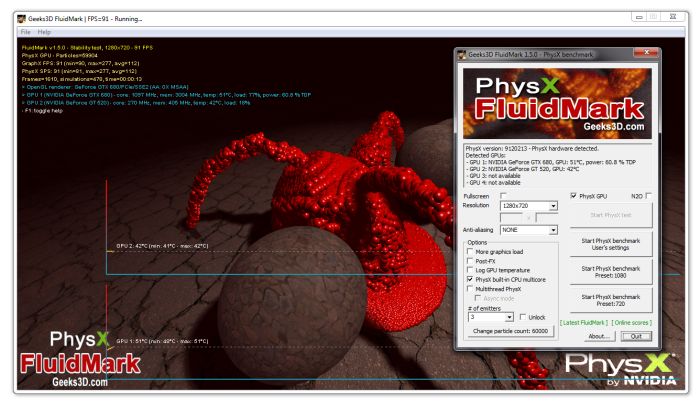Click the greyed Async mode checkbox

[478, 298]
